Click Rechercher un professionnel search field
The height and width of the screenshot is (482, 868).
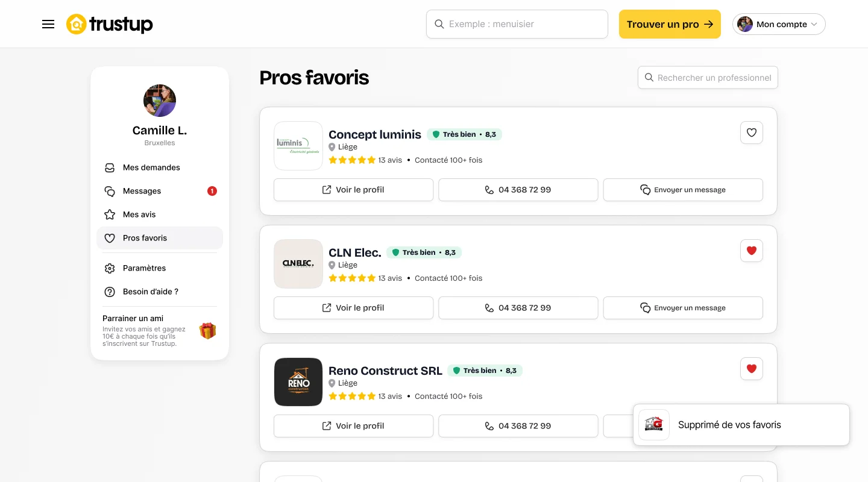[x=708, y=78]
